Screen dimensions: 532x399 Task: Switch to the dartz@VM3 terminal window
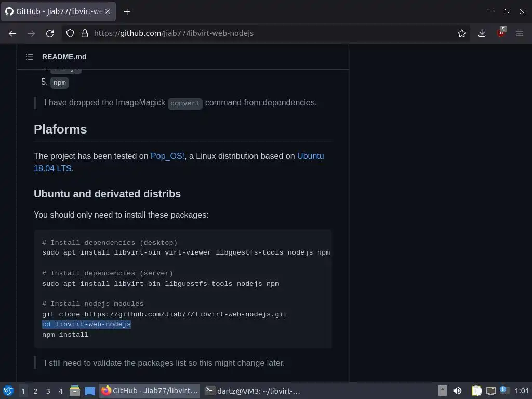tap(253, 391)
